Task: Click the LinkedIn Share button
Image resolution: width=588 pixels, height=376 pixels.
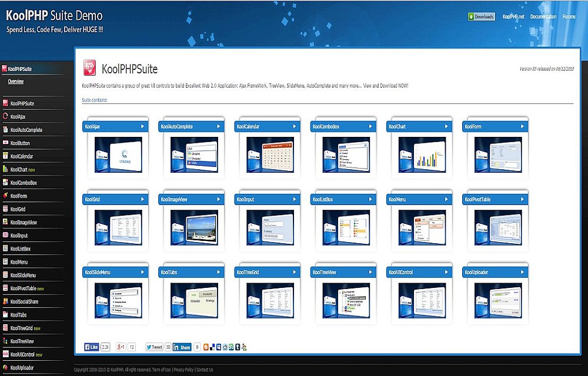Action: tap(182, 347)
